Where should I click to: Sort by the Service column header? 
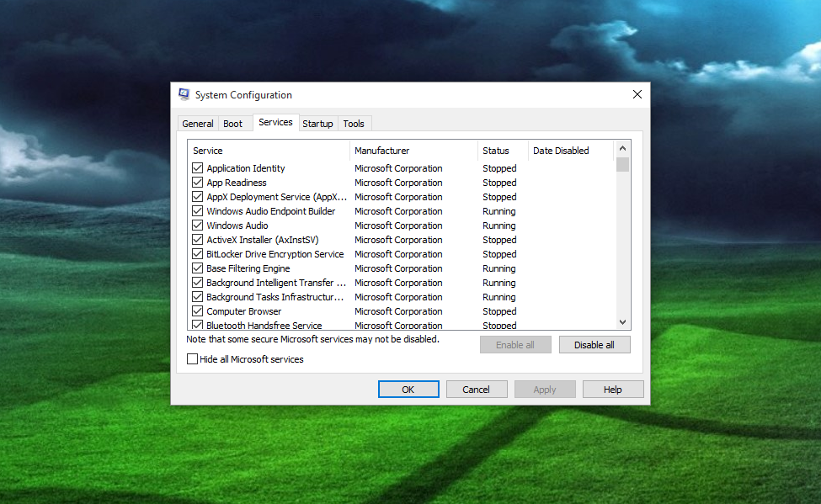click(269, 151)
